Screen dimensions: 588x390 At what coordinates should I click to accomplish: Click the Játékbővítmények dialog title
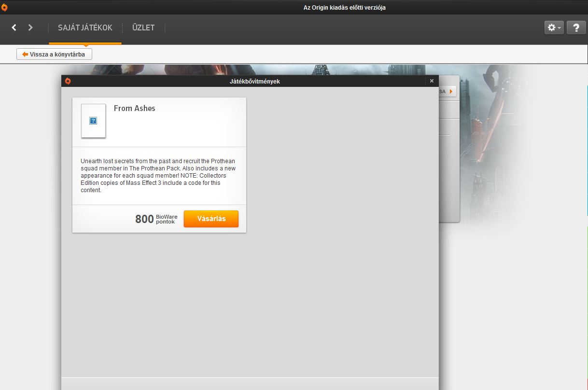click(x=254, y=82)
